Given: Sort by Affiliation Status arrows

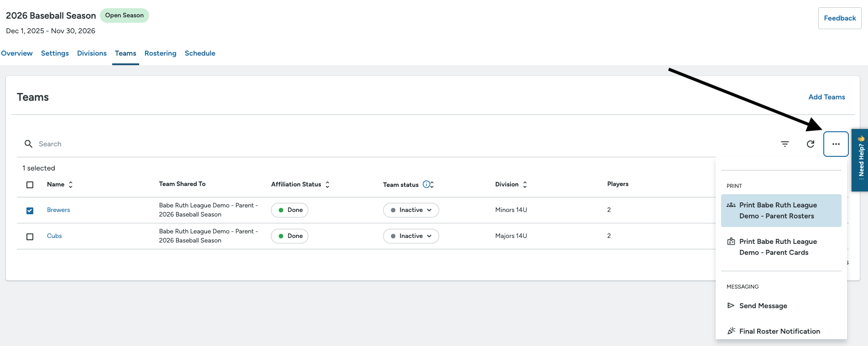Looking at the screenshot, I should coord(327,185).
